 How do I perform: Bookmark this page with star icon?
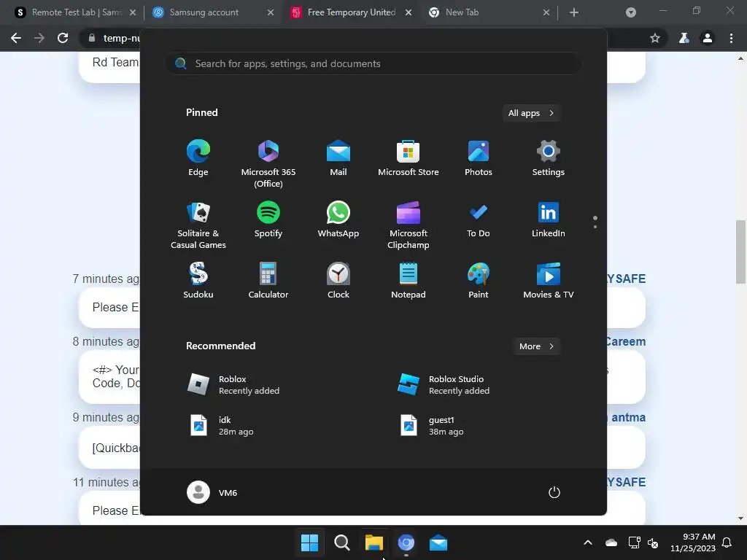(x=655, y=38)
